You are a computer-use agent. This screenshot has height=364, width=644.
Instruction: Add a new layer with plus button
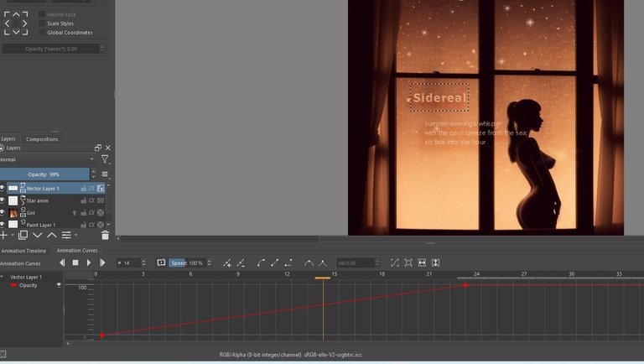[3, 235]
